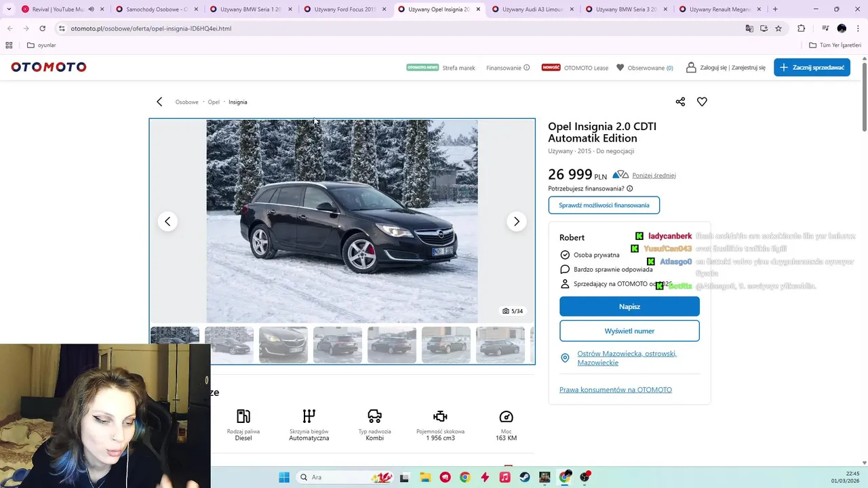Click the Napisz button
The width and height of the screenshot is (868, 488).
click(629, 306)
